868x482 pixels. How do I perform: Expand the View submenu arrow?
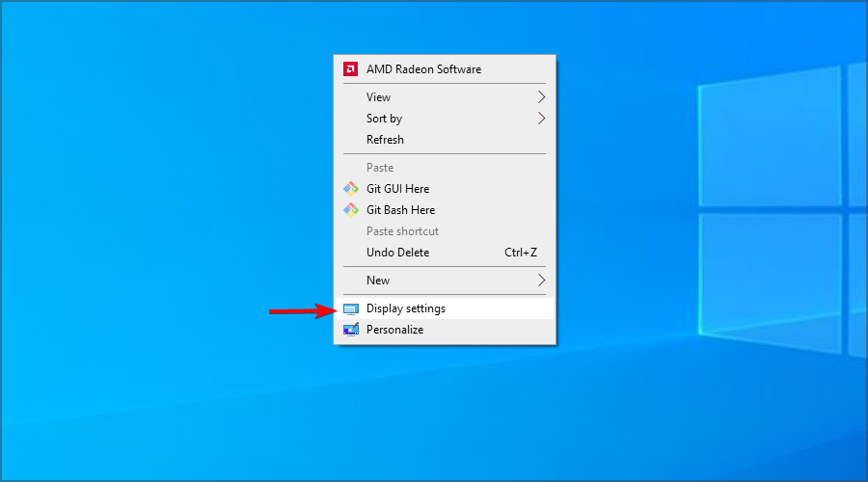[541, 97]
